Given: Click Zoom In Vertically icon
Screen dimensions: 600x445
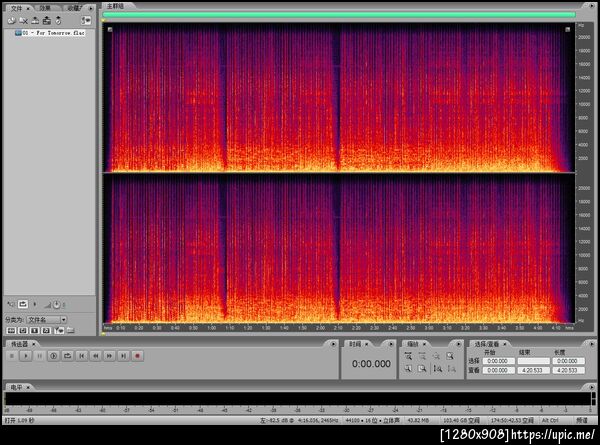Looking at the screenshot, I should click(437, 369).
